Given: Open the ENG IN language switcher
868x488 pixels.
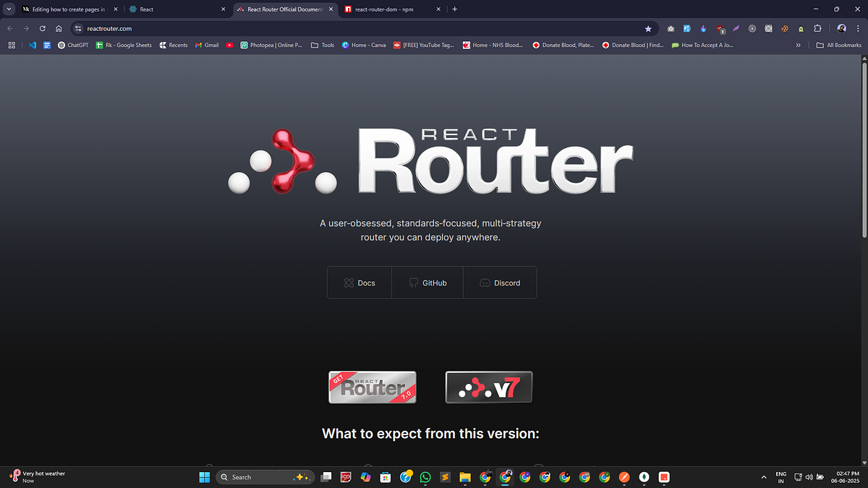Looking at the screenshot, I should tap(781, 476).
